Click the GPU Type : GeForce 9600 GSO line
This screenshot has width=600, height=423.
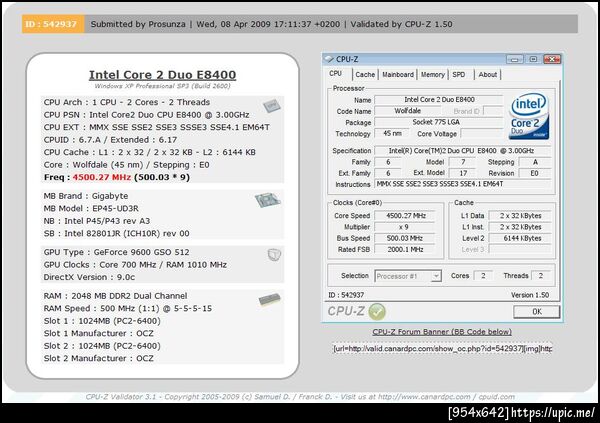pos(116,252)
